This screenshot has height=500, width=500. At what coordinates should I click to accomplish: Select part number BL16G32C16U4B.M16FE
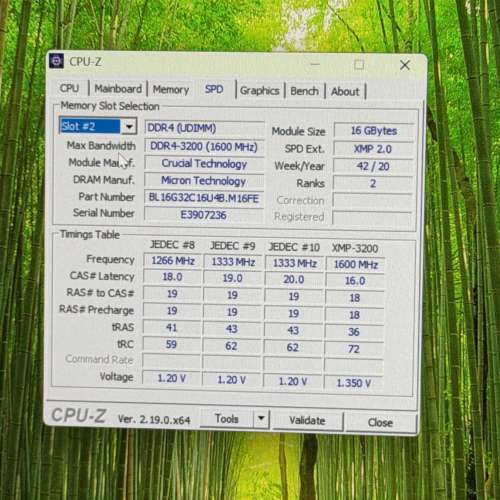point(204,198)
